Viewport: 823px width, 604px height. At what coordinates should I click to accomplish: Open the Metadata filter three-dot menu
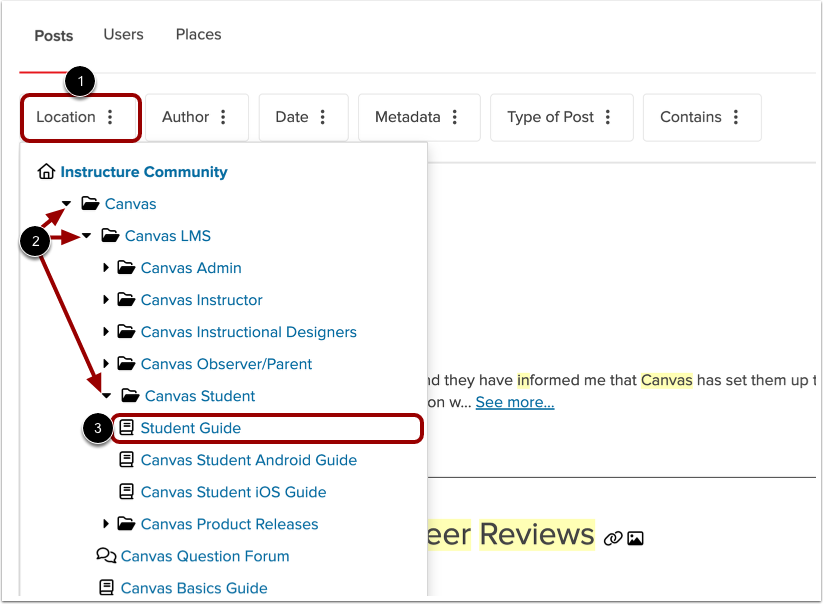click(455, 117)
